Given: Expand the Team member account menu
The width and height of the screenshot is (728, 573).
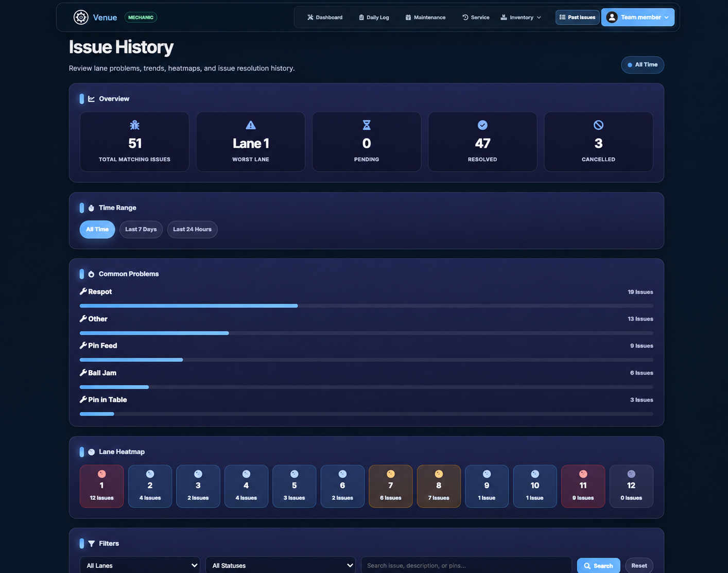Looking at the screenshot, I should coord(638,17).
